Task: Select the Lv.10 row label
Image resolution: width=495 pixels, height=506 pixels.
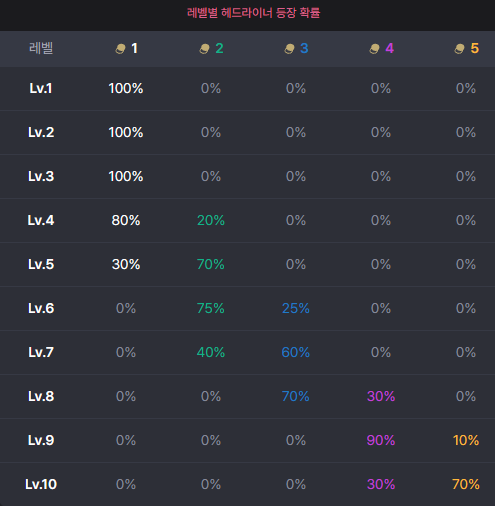Action: [x=41, y=484]
